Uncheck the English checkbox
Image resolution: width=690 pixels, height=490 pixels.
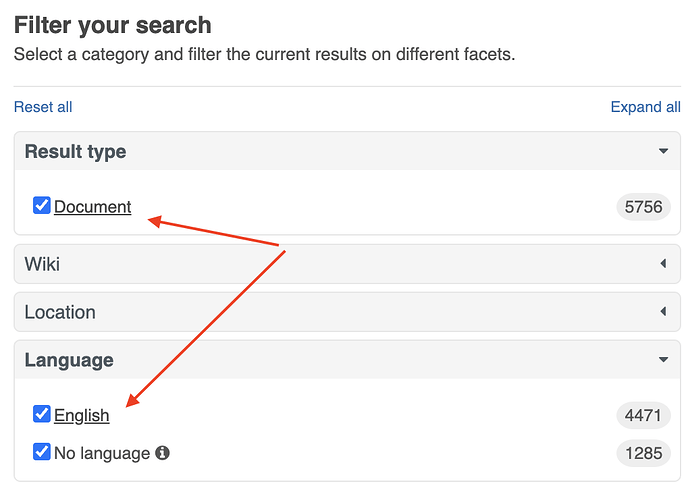pos(42,414)
